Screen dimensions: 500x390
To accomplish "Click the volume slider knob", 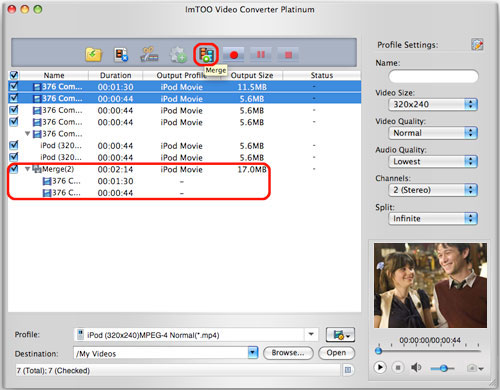I will [x=443, y=368].
